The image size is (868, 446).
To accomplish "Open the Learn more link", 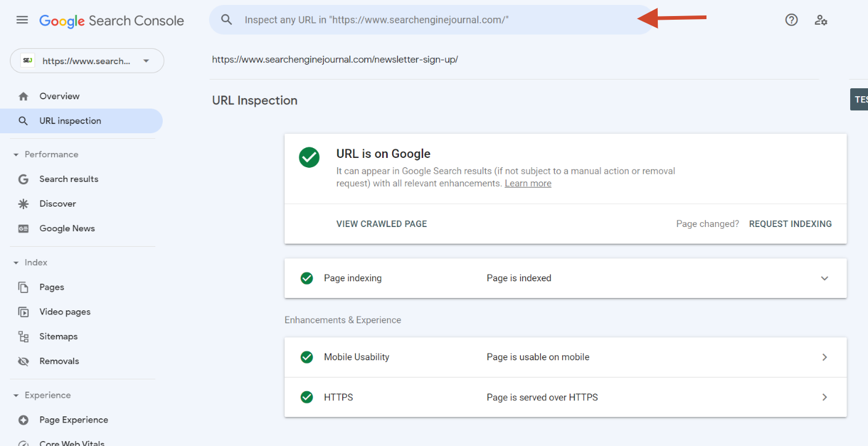I will pyautogui.click(x=528, y=183).
